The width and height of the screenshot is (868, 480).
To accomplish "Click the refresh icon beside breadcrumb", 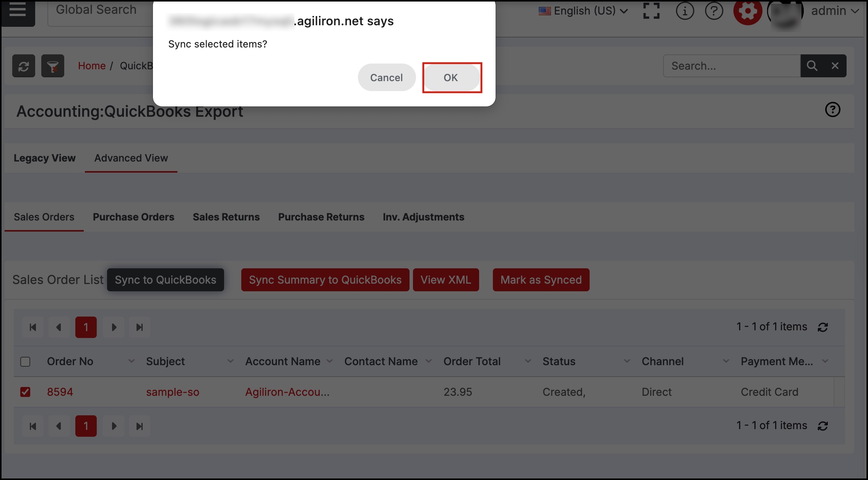I will click(24, 66).
